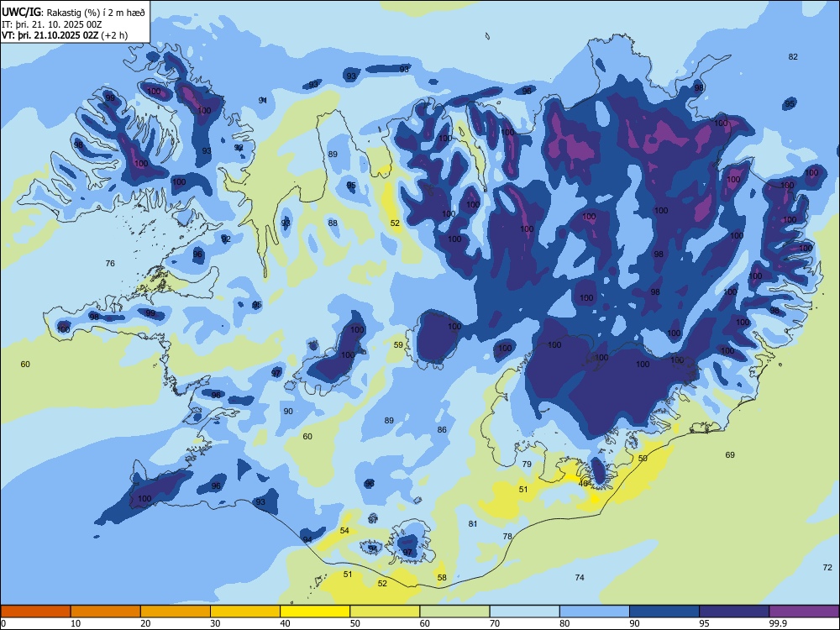The height and width of the screenshot is (630, 840).
Task: Click the map value '69' off the southeast coast
Action: (x=730, y=454)
